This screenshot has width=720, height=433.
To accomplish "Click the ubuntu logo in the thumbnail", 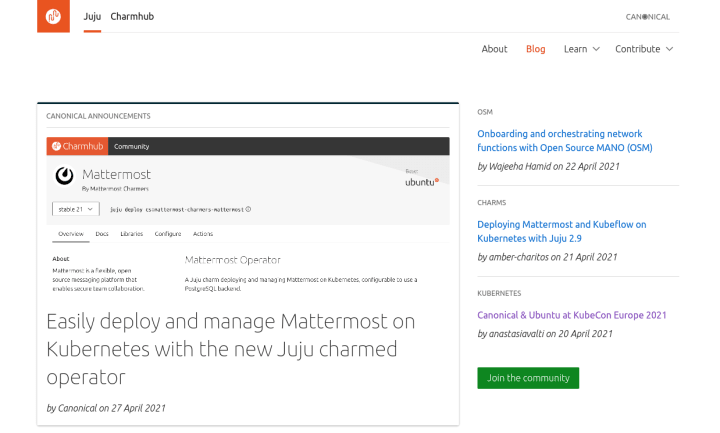I will click(x=421, y=182).
